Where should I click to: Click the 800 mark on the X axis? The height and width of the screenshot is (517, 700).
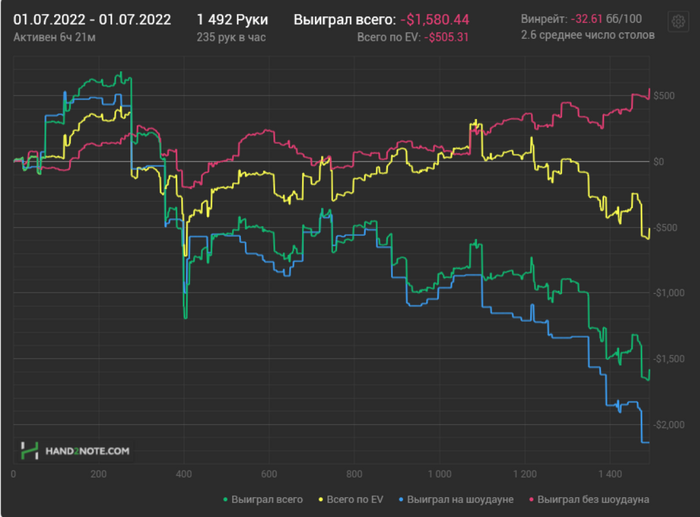pyautogui.click(x=354, y=474)
